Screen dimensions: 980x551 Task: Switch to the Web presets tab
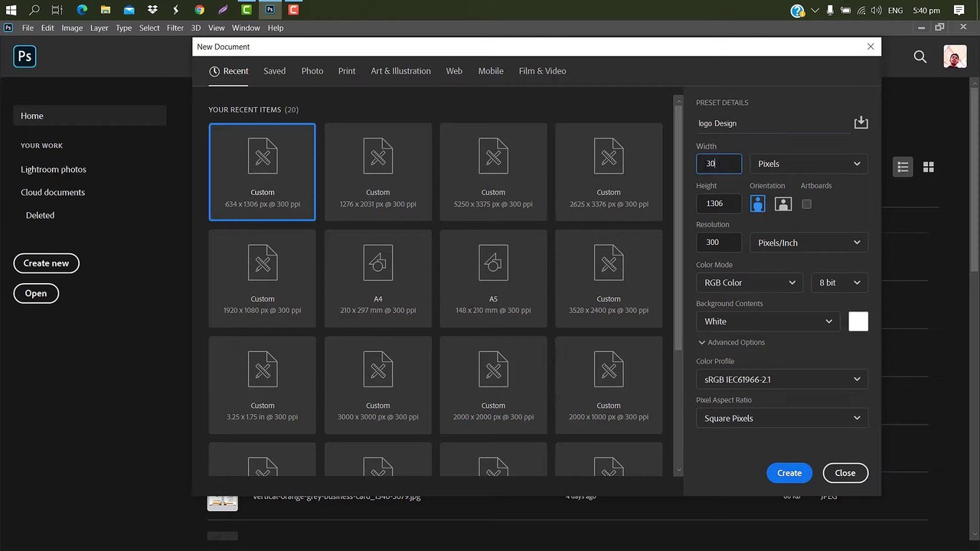click(x=454, y=71)
